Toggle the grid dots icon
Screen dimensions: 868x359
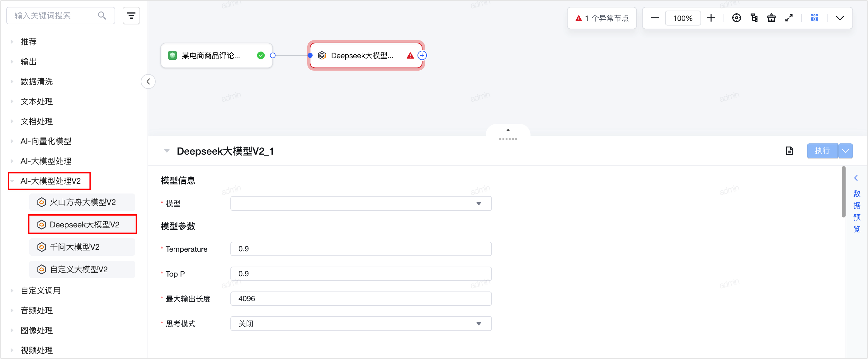click(x=814, y=18)
